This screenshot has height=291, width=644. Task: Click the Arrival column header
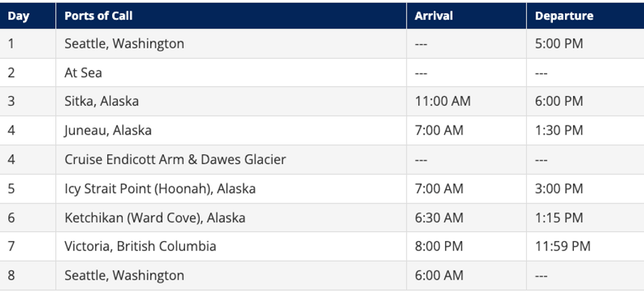click(x=434, y=16)
